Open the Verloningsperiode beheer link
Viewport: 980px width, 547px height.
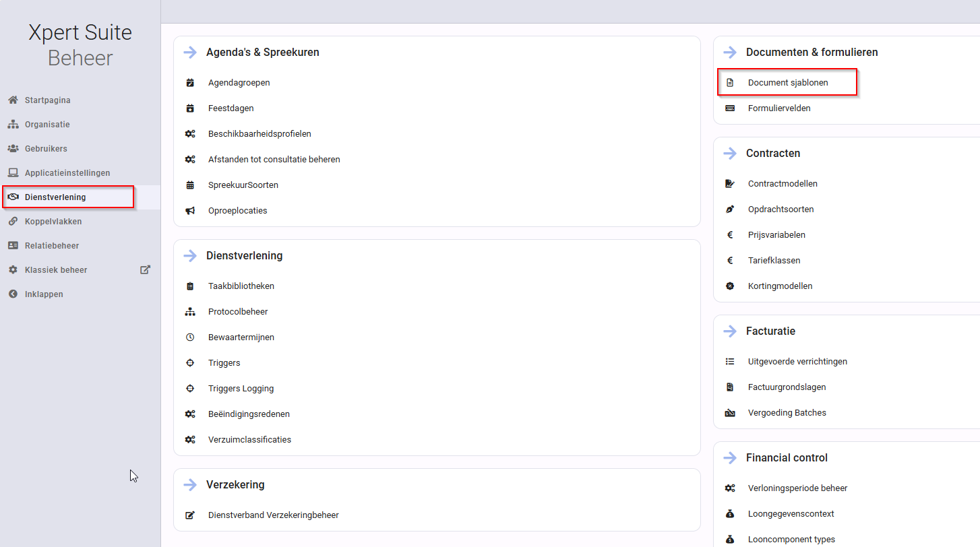pos(797,488)
